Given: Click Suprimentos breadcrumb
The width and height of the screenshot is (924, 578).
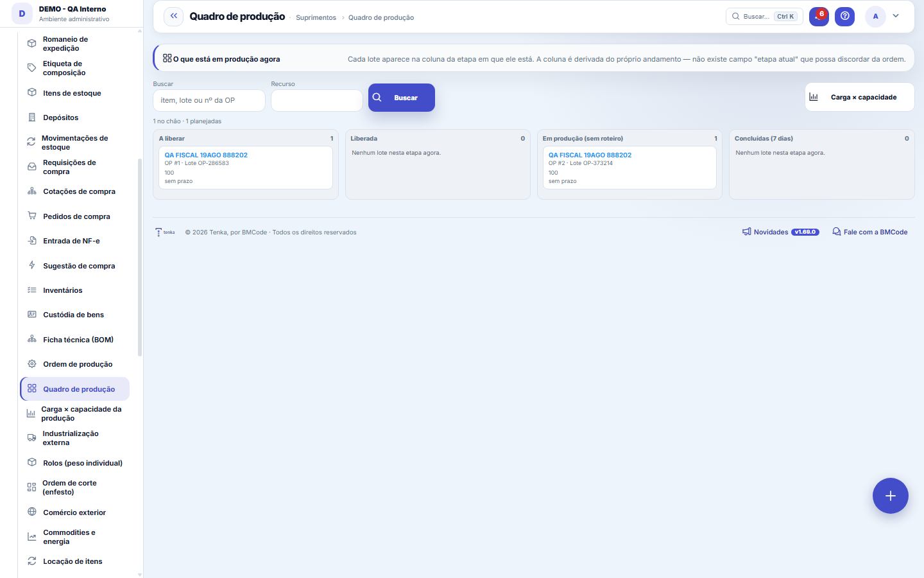Looking at the screenshot, I should (316, 17).
